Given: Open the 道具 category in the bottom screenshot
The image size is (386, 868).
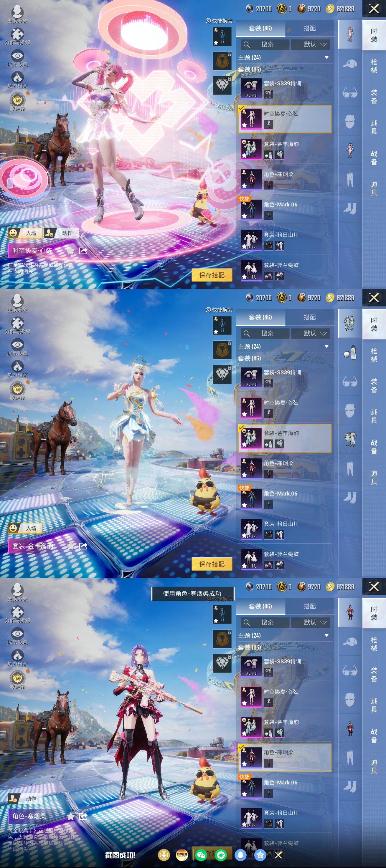Looking at the screenshot, I should coord(374,767).
